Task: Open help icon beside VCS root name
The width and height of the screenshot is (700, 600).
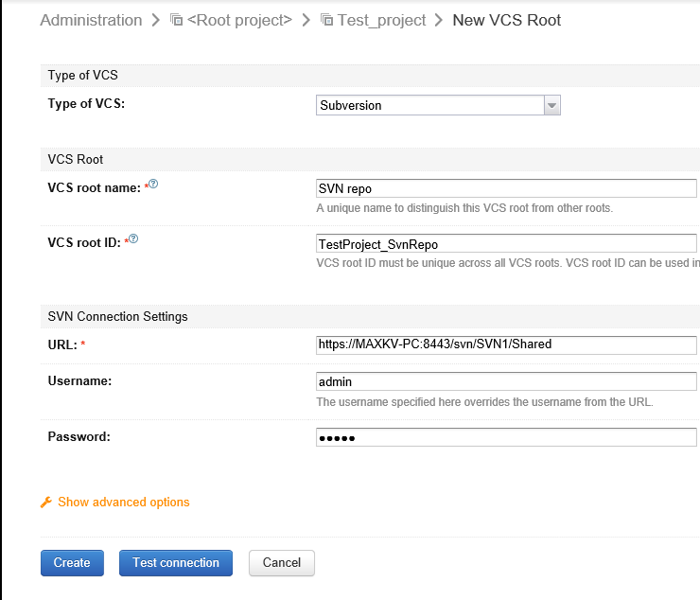Action: 153,184
